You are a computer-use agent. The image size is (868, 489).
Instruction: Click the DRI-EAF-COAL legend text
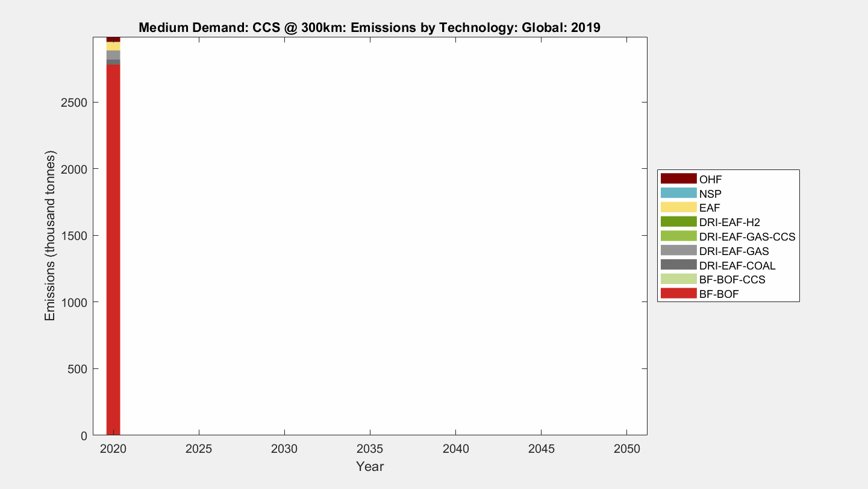click(x=737, y=266)
